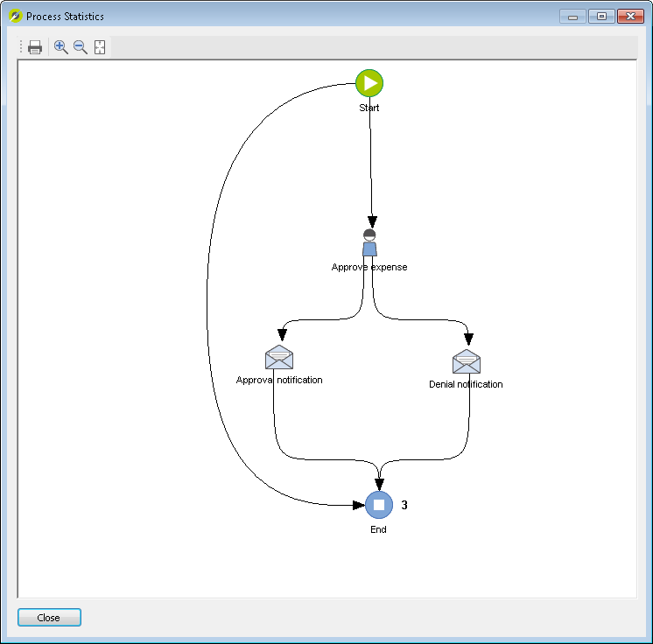Minimize the Process Statistics window
Image resolution: width=653 pixels, height=644 pixels.
pyautogui.click(x=572, y=17)
